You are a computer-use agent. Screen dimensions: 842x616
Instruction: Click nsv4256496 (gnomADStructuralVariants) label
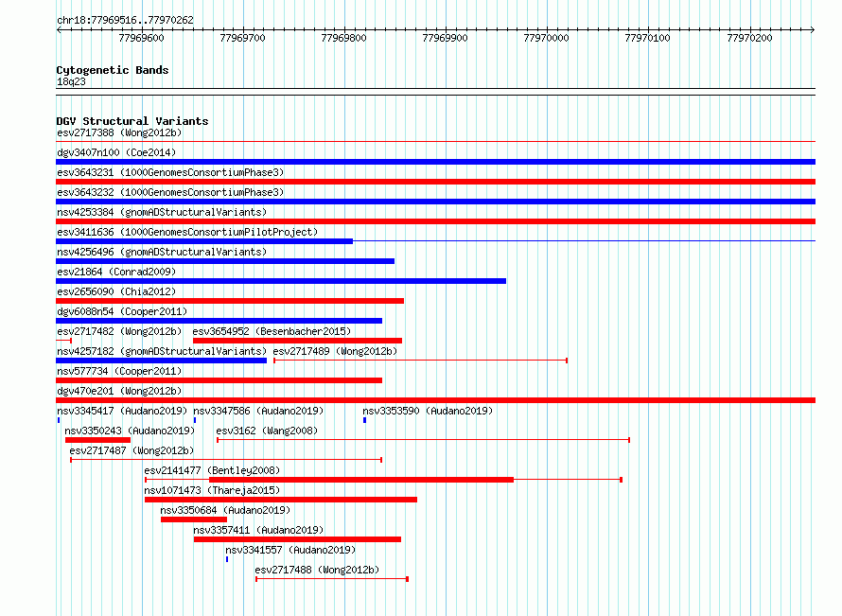(x=162, y=252)
